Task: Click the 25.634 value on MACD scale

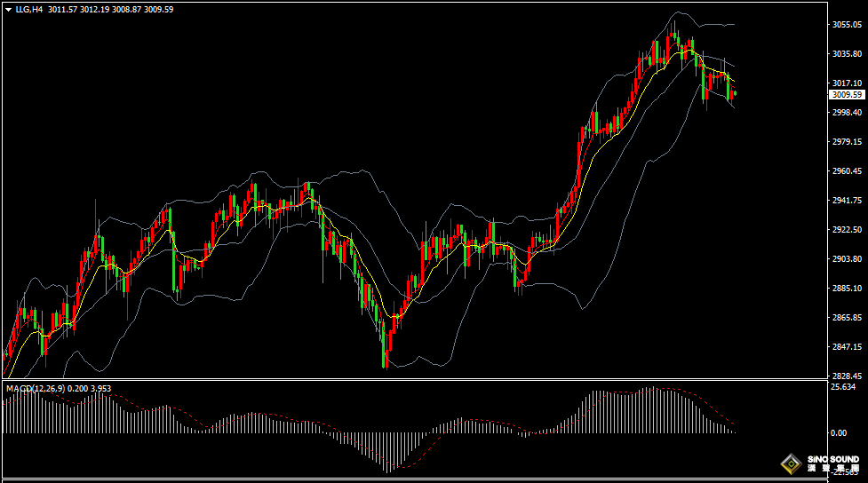Action: [x=842, y=387]
